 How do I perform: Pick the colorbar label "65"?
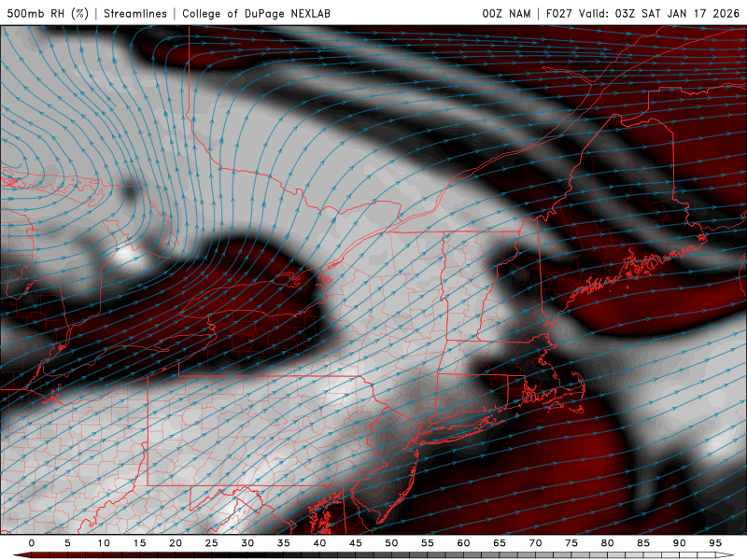[x=500, y=543]
